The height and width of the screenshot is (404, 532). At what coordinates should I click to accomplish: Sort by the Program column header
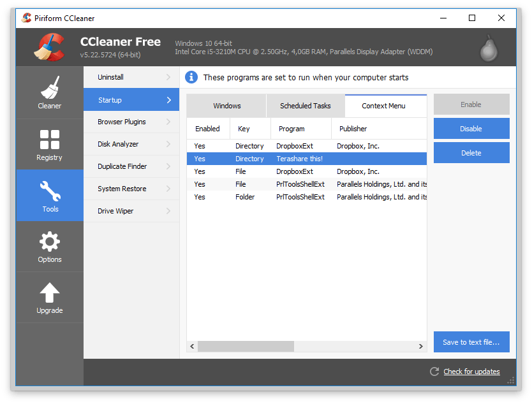(301, 129)
